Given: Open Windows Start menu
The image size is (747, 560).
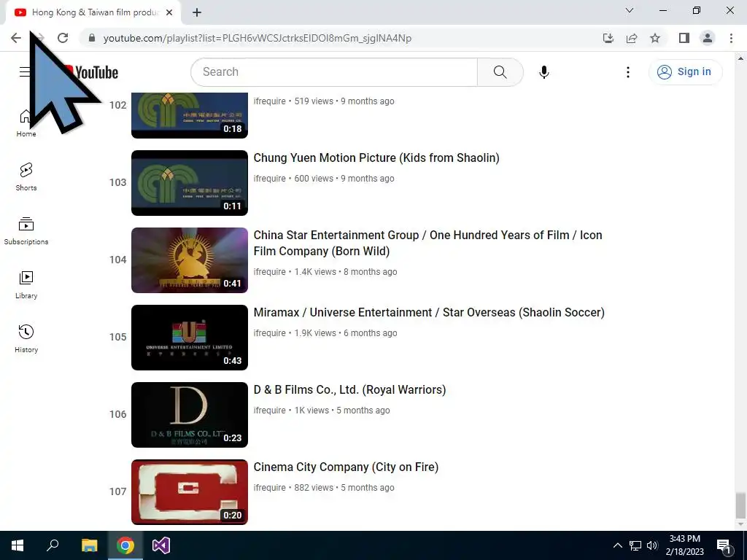Looking at the screenshot, I should pyautogui.click(x=18, y=545).
